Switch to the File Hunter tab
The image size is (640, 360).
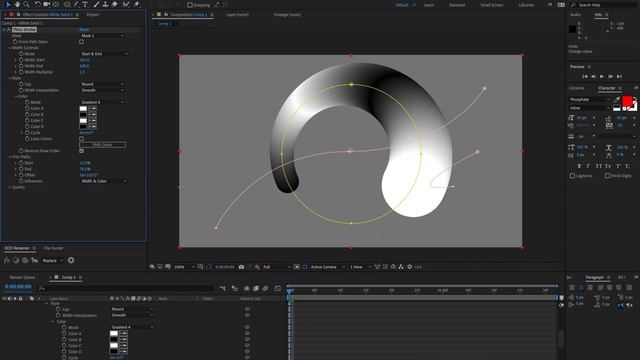[x=53, y=248]
